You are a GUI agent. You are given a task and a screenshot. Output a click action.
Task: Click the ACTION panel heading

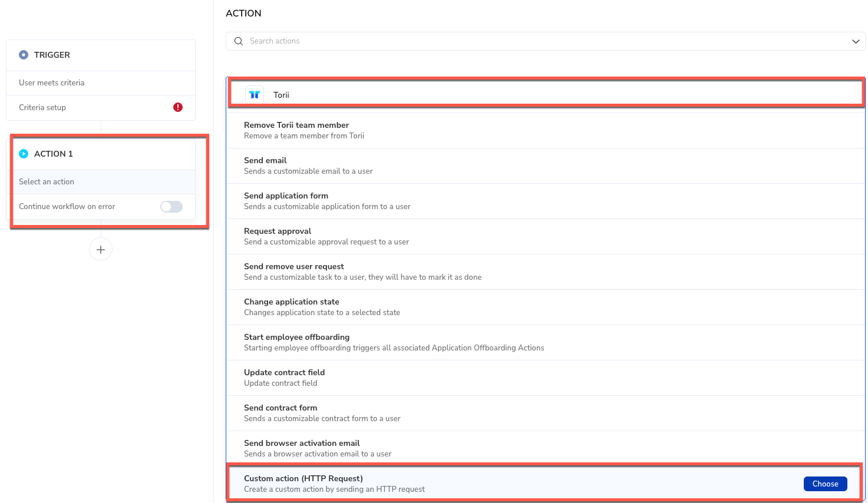point(243,13)
